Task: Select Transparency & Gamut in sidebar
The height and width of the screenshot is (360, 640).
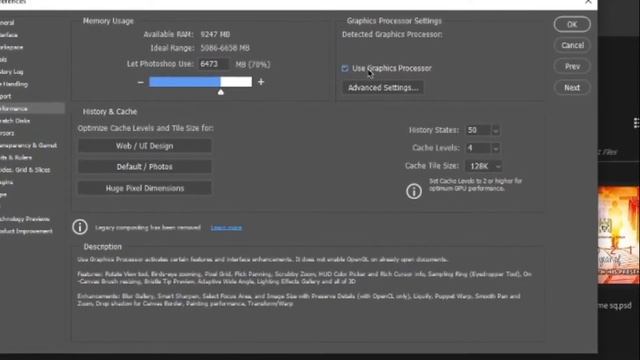Action: coord(28,145)
